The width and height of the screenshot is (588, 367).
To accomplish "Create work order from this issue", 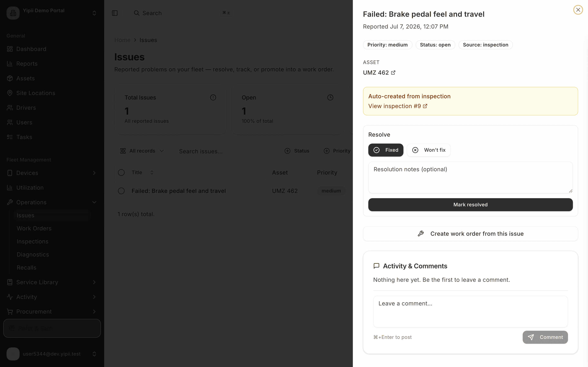I will coord(470,234).
